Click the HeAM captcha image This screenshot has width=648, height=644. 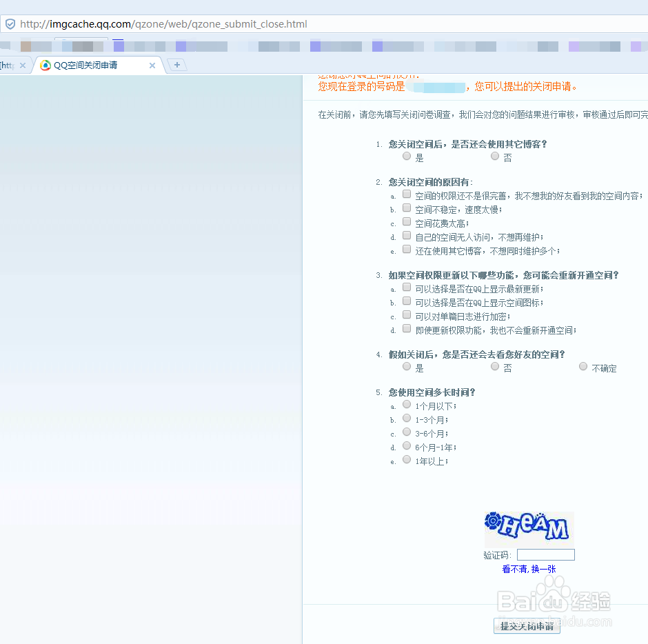pos(529,529)
